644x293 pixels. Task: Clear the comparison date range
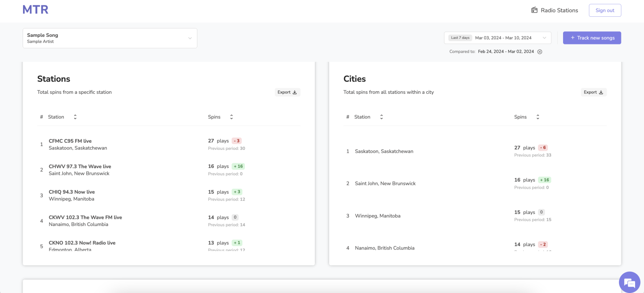[540, 51]
